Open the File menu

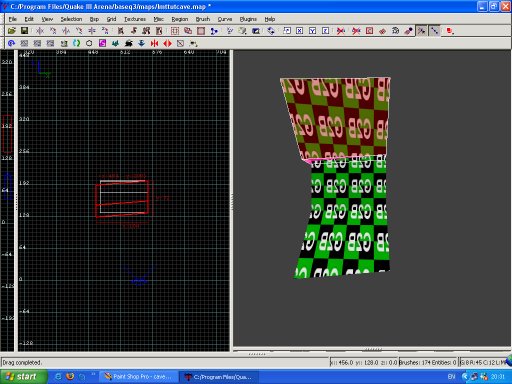pyautogui.click(x=13, y=19)
